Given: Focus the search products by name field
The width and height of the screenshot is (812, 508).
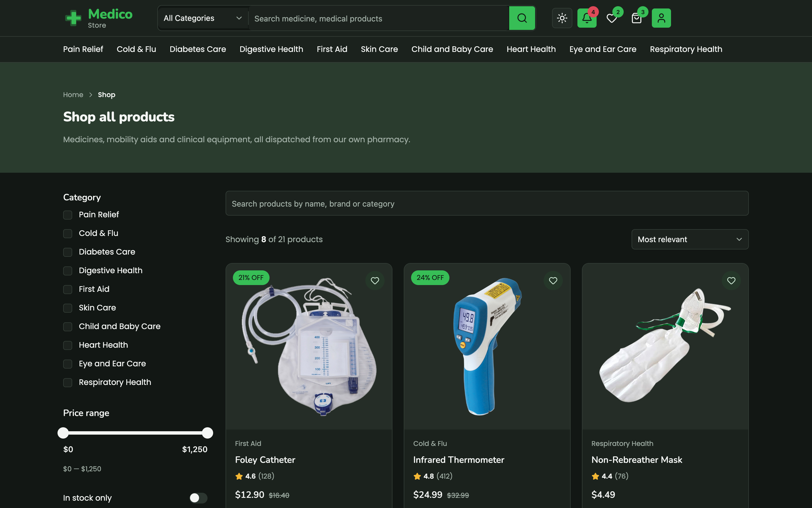Looking at the screenshot, I should point(487,203).
